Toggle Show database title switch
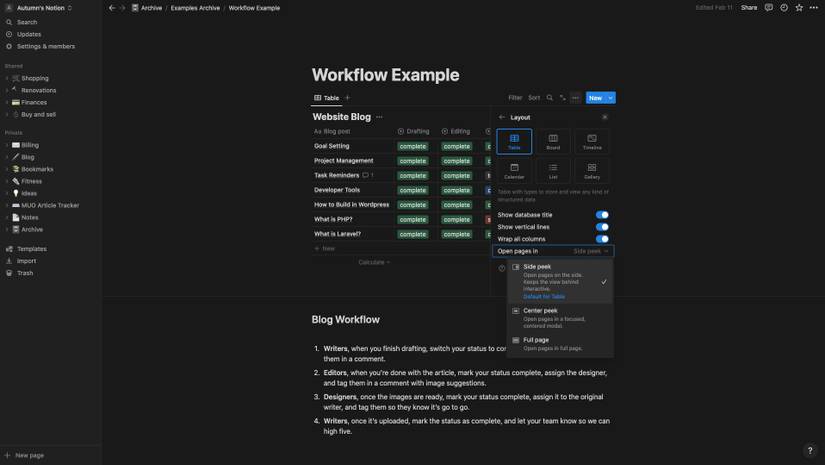 coord(602,215)
